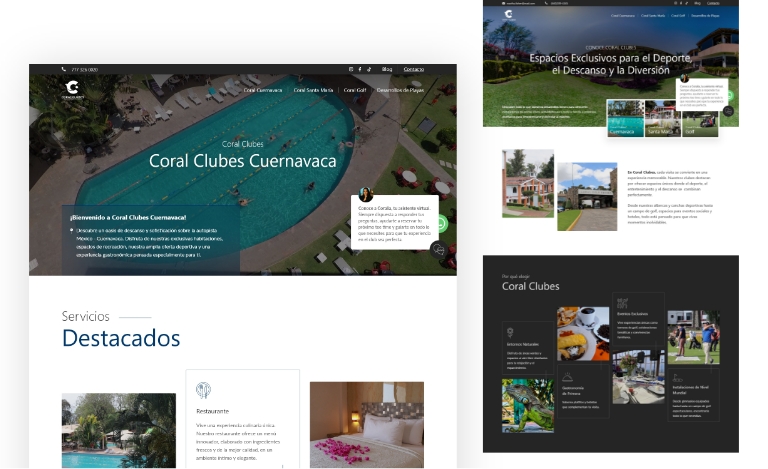Image resolution: width=768 pixels, height=469 pixels.
Task: Call the 777 phone number link
Action: [84, 70]
